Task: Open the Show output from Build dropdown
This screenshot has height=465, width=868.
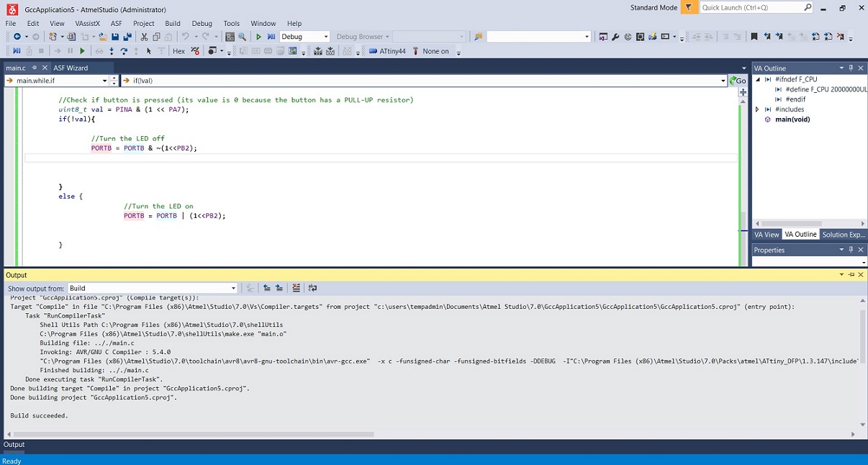Action: (233, 288)
